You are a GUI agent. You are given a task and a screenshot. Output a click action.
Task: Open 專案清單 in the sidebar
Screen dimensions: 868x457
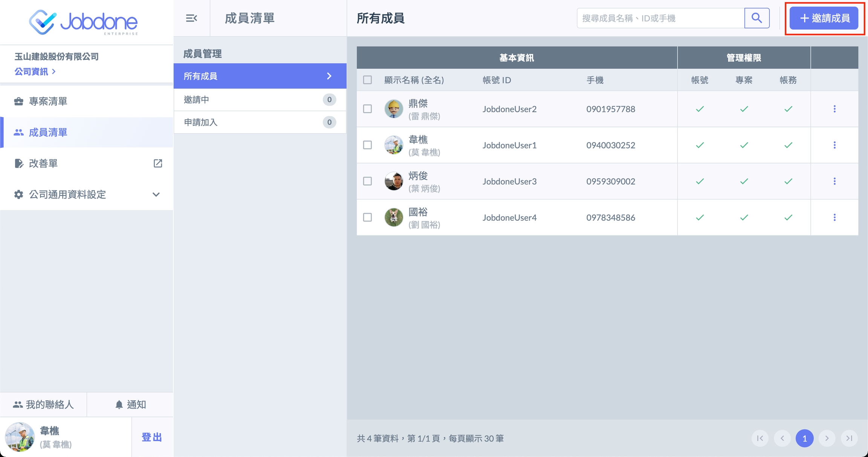coord(48,101)
